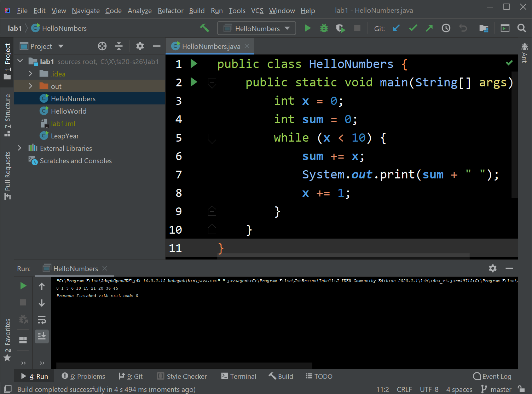The width and height of the screenshot is (532, 394).
Task: Hide the Project panel with minus icon
Action: point(157,46)
